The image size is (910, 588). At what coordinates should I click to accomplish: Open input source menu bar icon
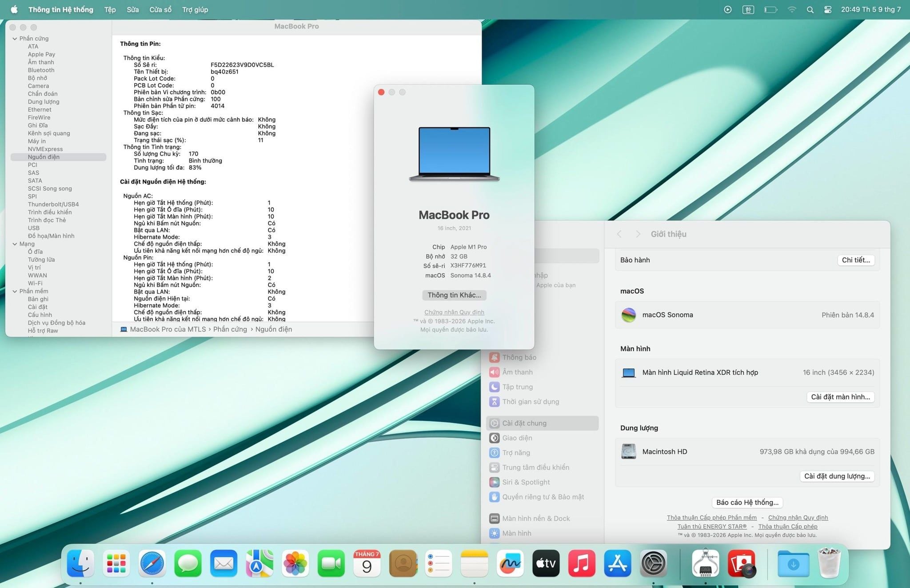(x=748, y=9)
